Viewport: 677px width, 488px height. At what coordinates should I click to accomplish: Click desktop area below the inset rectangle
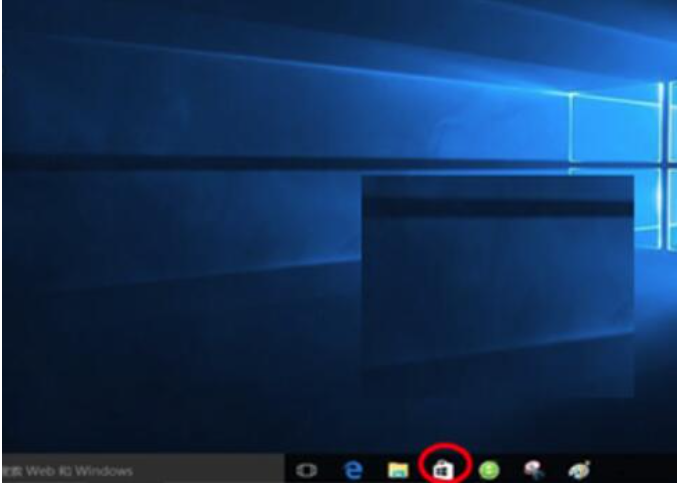tap(497, 420)
